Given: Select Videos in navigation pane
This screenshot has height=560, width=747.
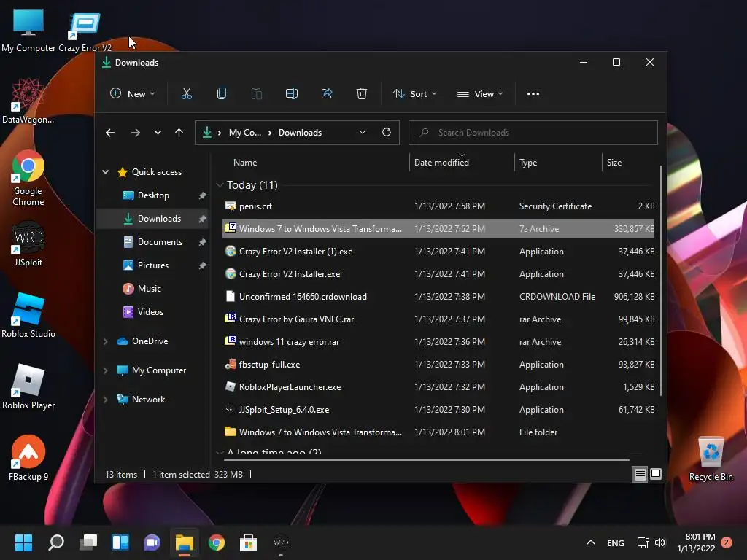Looking at the screenshot, I should point(152,312).
